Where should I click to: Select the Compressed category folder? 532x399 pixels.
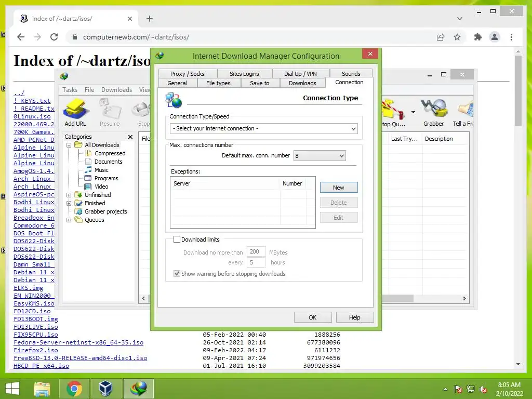(x=110, y=153)
